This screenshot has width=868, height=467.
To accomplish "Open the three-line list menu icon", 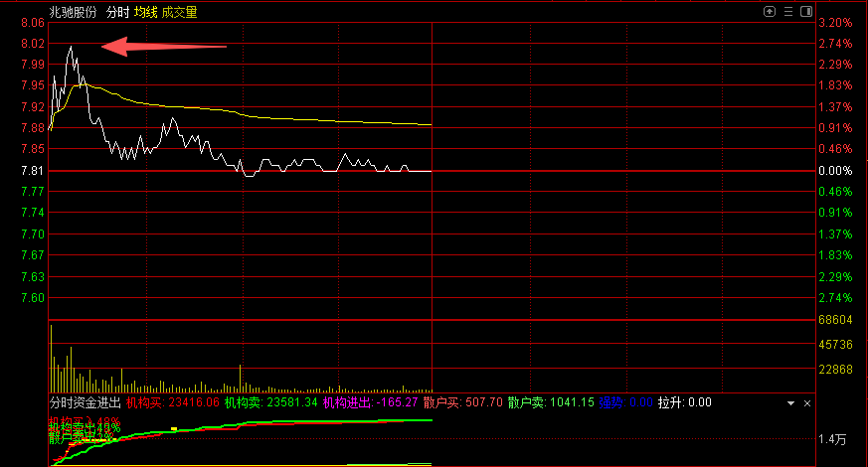I will click(x=786, y=12).
